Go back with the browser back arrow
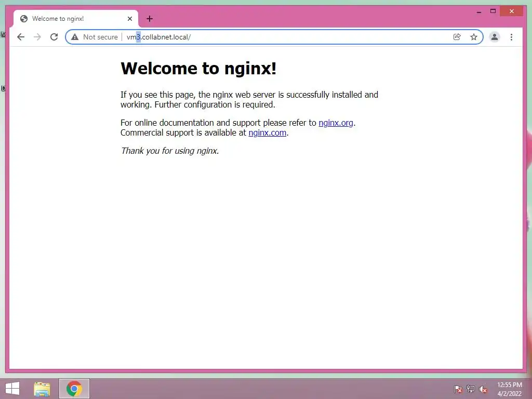The width and height of the screenshot is (532, 399). point(21,37)
